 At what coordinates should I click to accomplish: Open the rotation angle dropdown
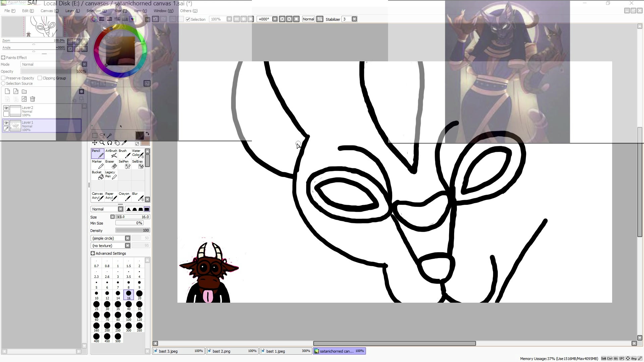pos(275,19)
